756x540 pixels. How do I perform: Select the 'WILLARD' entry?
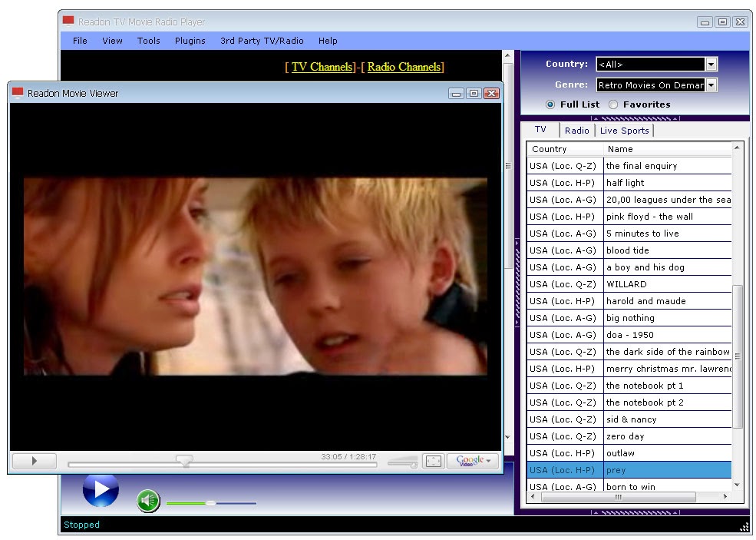pos(629,284)
